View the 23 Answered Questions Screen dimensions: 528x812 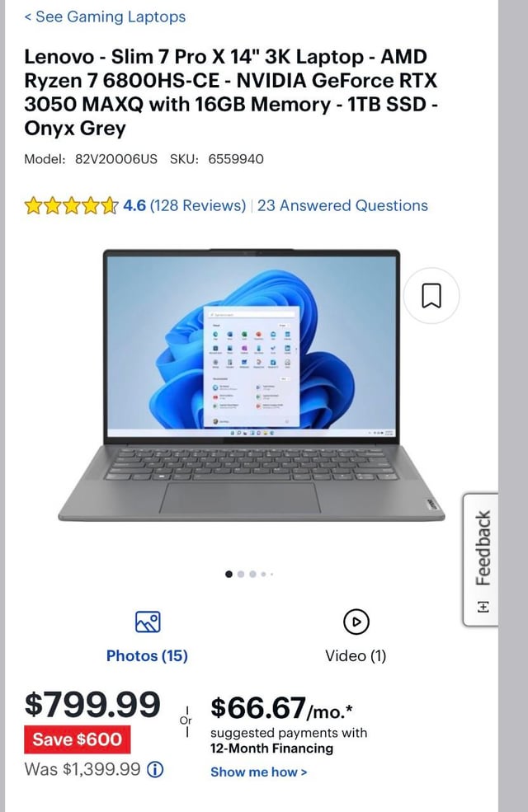point(342,205)
